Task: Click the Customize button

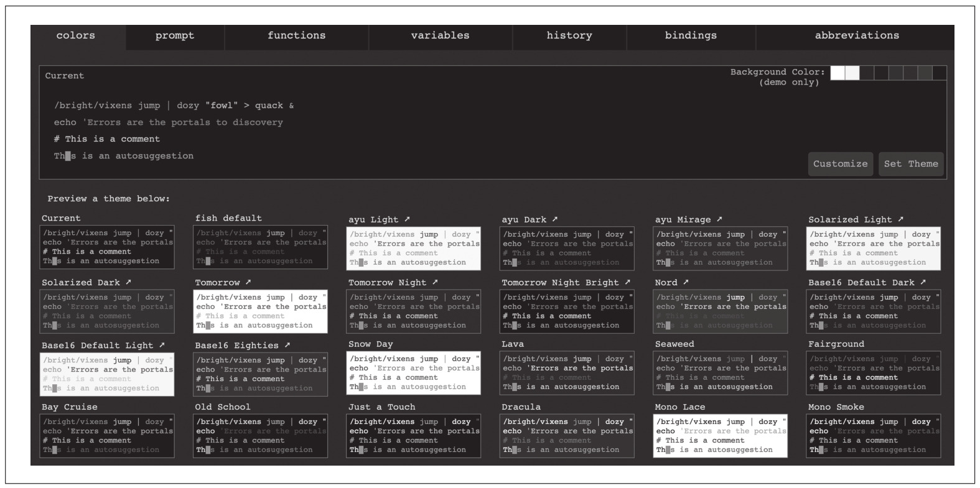Action: click(x=840, y=164)
